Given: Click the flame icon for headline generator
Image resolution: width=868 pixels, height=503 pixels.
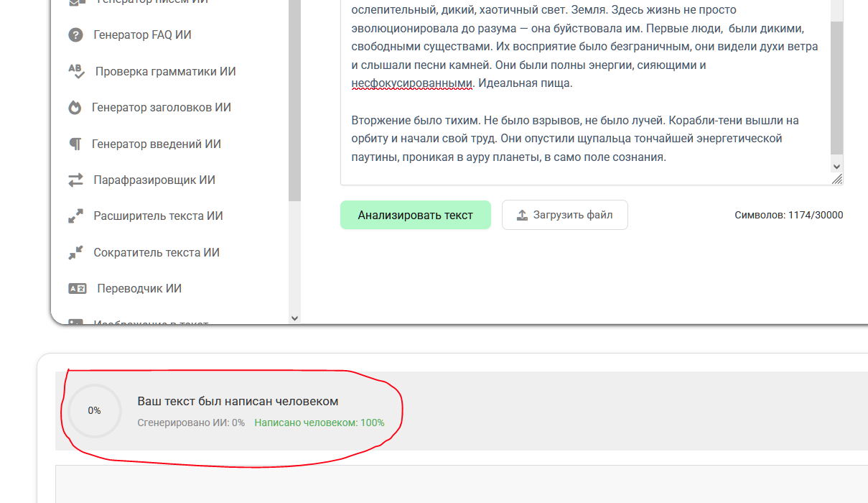Looking at the screenshot, I should (75, 108).
